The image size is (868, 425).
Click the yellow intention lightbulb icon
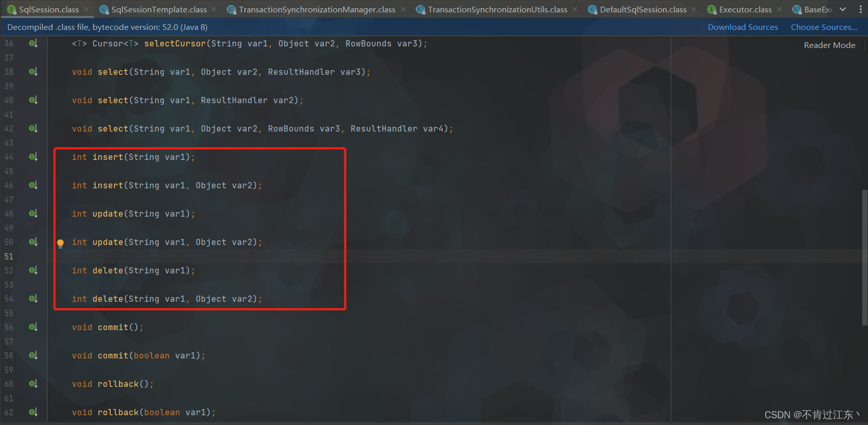point(60,243)
